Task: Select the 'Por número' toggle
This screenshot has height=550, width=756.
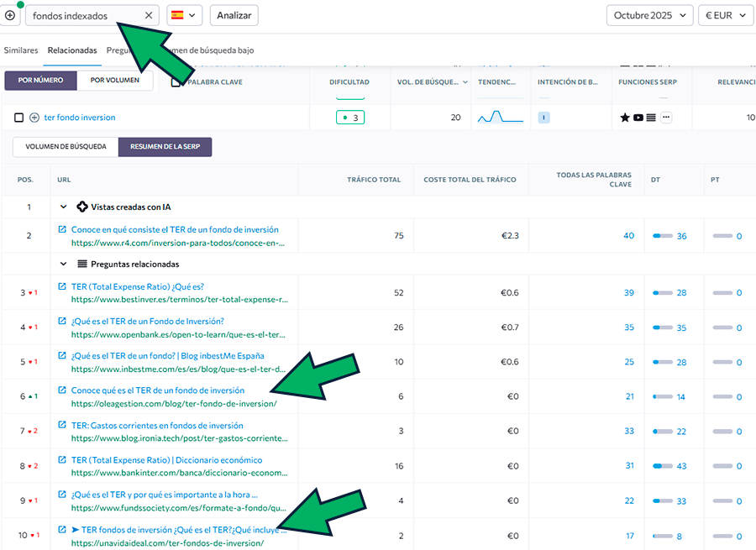Action: (x=40, y=81)
